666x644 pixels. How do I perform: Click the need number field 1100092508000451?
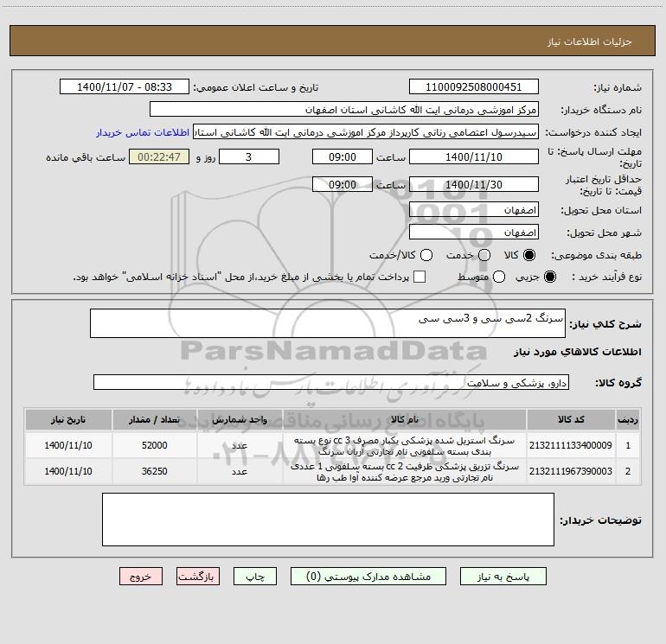click(x=474, y=87)
